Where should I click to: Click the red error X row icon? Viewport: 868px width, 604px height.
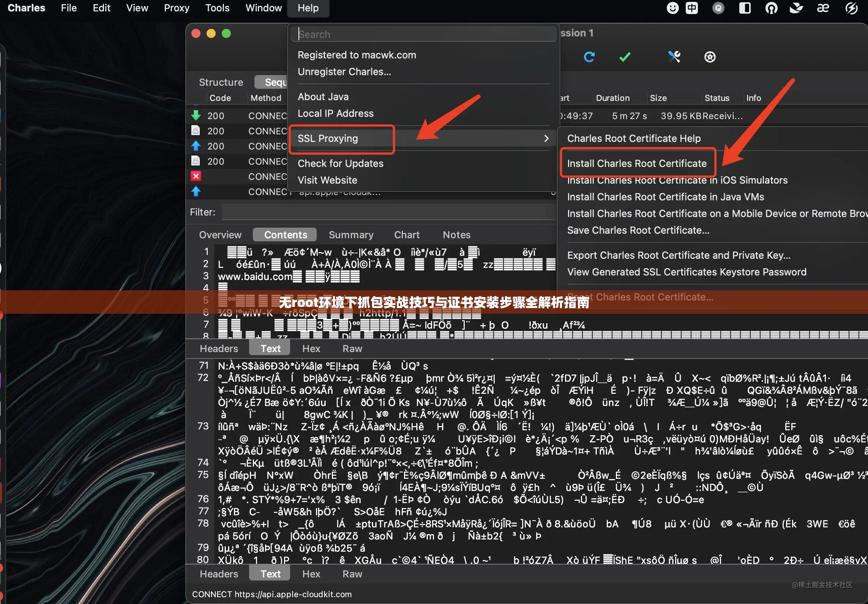196,176
